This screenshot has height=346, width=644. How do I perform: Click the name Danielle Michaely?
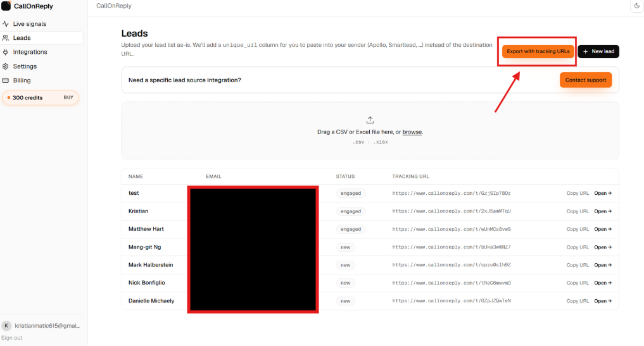pyautogui.click(x=151, y=301)
